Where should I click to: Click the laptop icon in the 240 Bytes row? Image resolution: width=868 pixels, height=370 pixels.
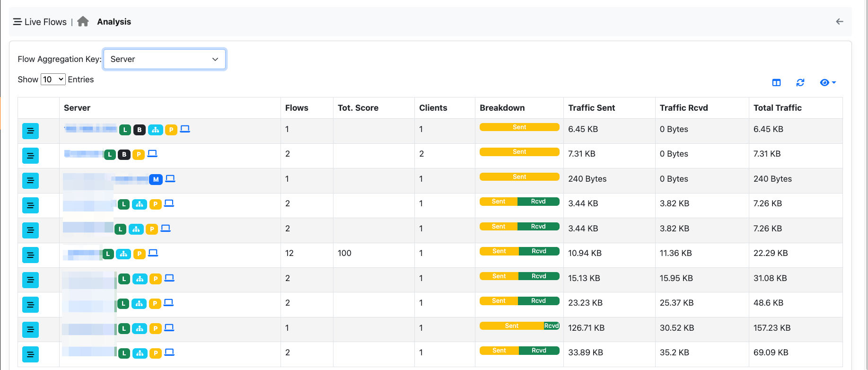(170, 178)
